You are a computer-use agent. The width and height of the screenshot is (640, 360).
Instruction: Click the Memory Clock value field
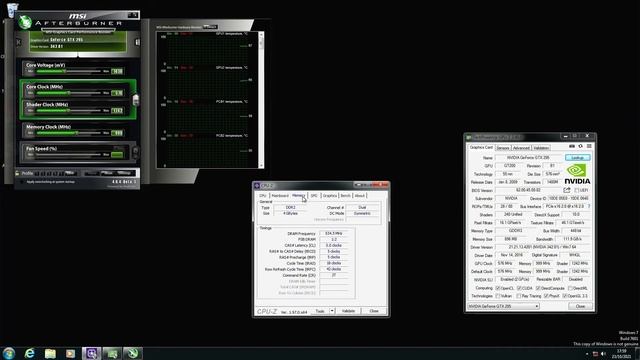pos(117,133)
